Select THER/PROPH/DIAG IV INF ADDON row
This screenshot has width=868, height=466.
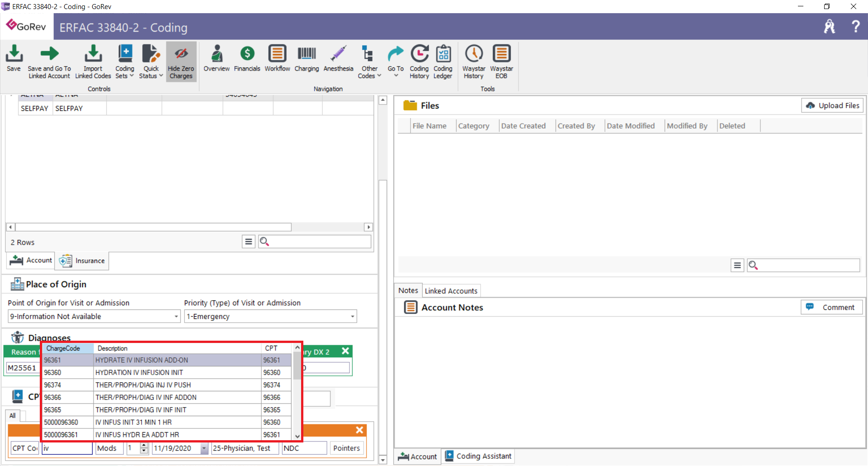point(167,397)
